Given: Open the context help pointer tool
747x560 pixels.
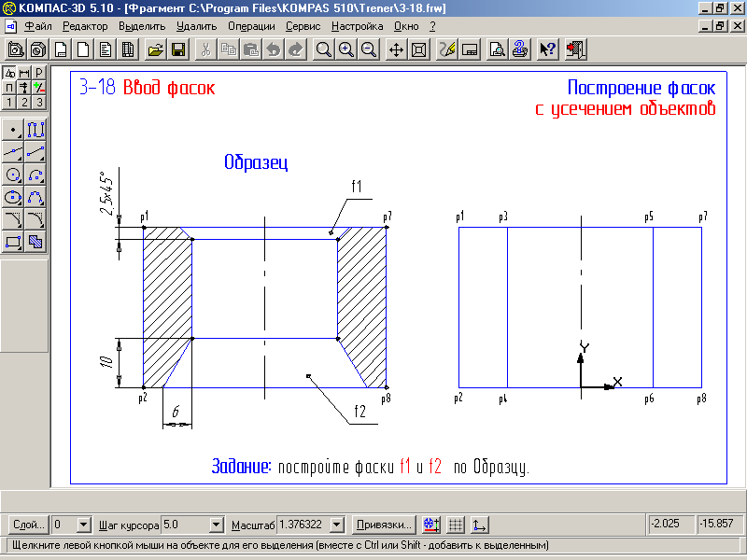Looking at the screenshot, I should (547, 49).
